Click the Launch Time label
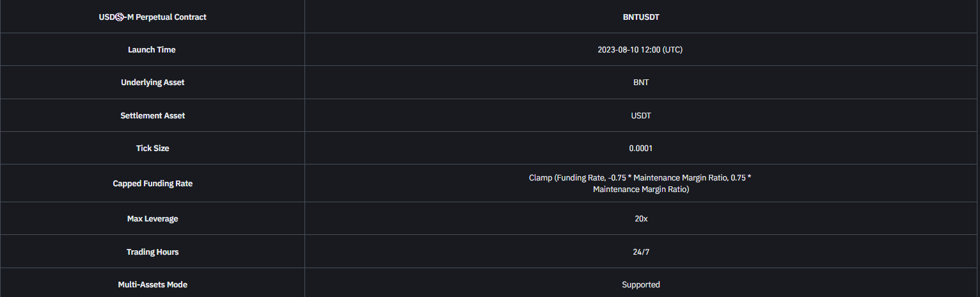Screen dimensions: 980x297 (x=152, y=50)
